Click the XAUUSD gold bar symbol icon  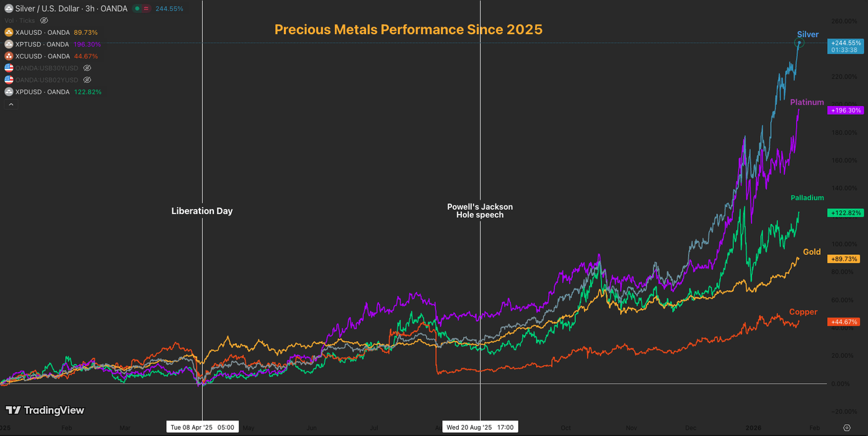pos(9,32)
